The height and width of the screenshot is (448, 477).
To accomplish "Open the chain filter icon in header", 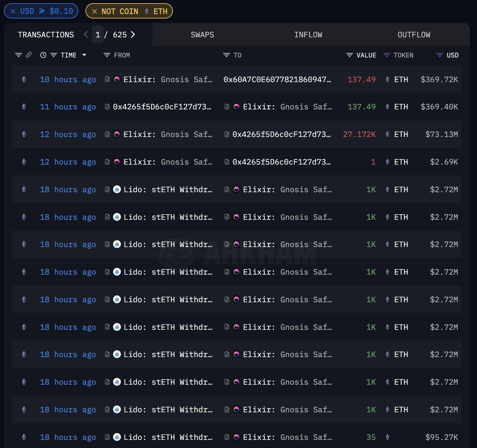I will (x=19, y=55).
